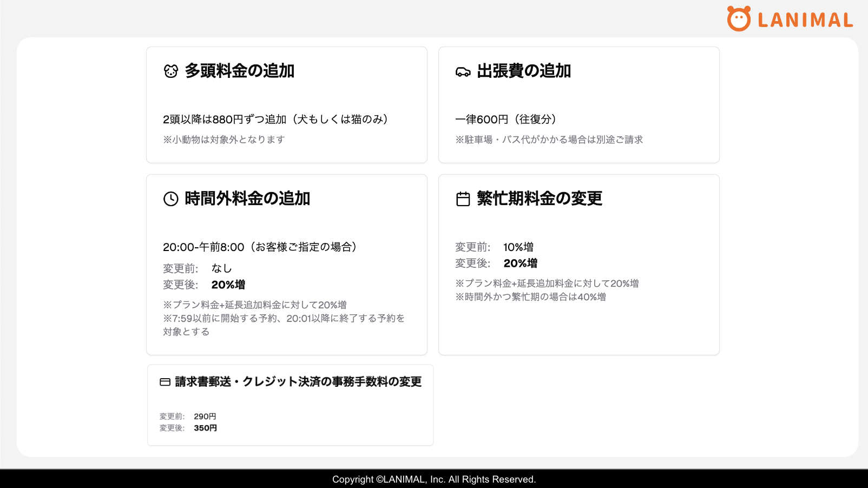Click the Copyright ©LANIMAL footer text
This screenshot has height=488, width=868.
tap(434, 479)
